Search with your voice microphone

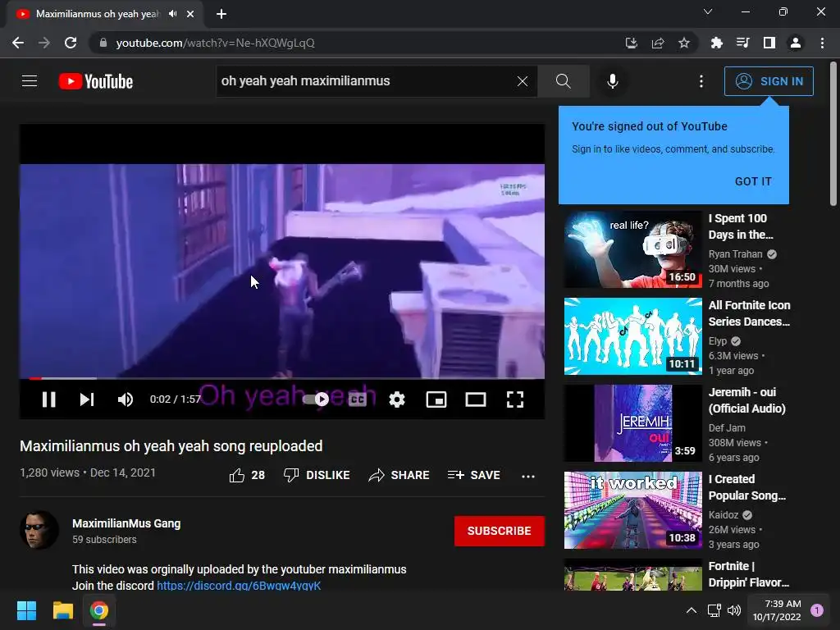click(612, 81)
